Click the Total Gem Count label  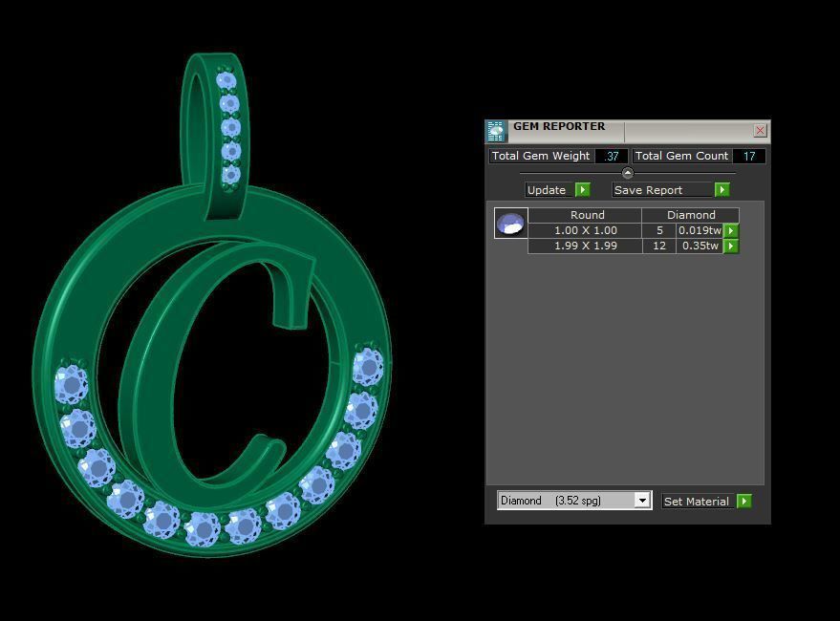681,156
